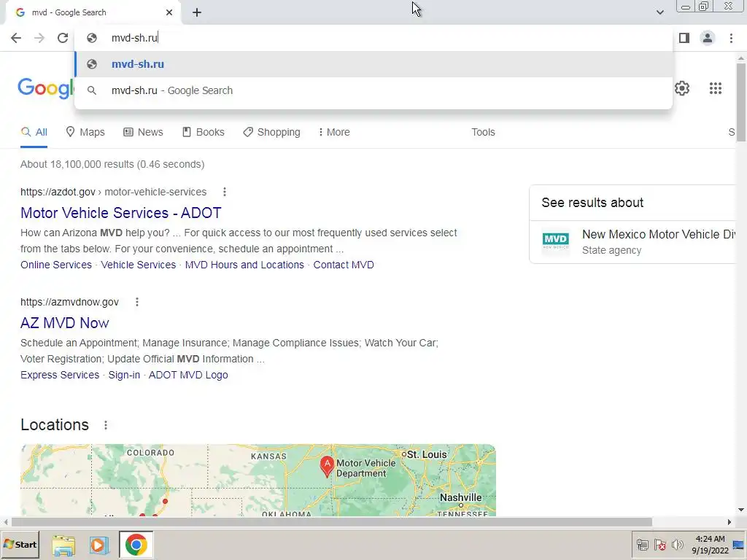The width and height of the screenshot is (747, 560).
Task: Click the Chrome taskbar icon
Action: [x=136, y=545]
